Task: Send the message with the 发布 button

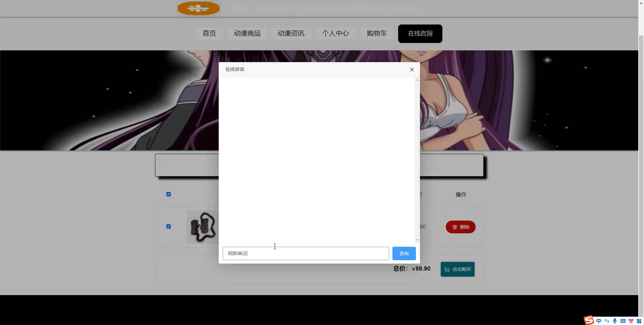Action: 404,253
